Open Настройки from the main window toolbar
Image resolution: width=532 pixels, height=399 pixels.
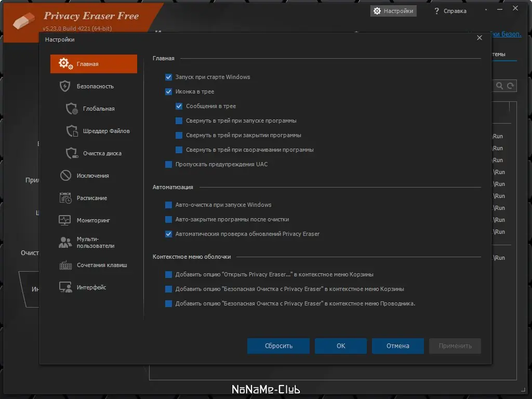(393, 11)
